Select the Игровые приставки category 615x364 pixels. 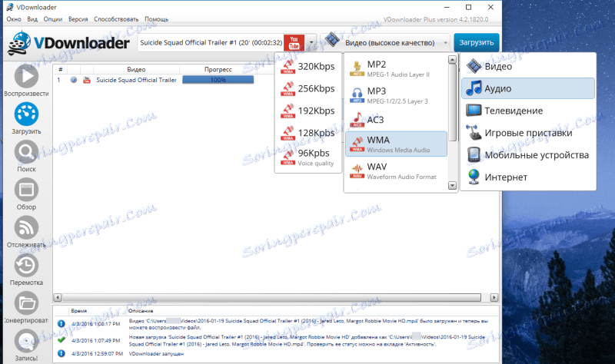coord(528,133)
